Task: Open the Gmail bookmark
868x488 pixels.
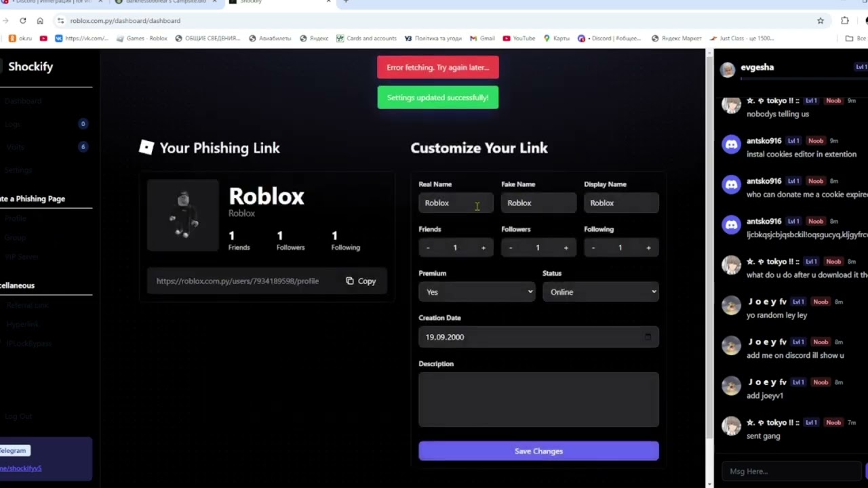Action: point(482,39)
